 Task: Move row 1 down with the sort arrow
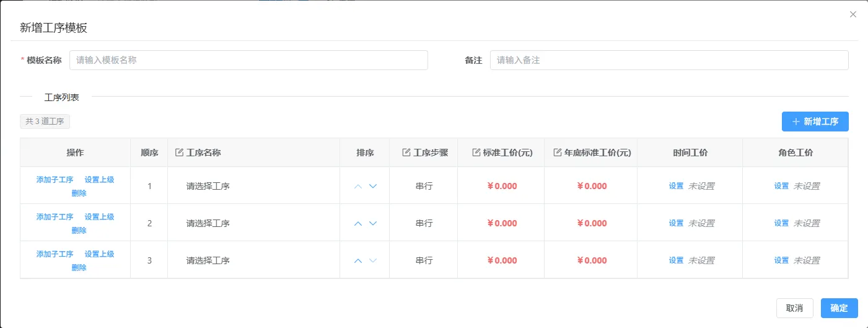click(373, 186)
